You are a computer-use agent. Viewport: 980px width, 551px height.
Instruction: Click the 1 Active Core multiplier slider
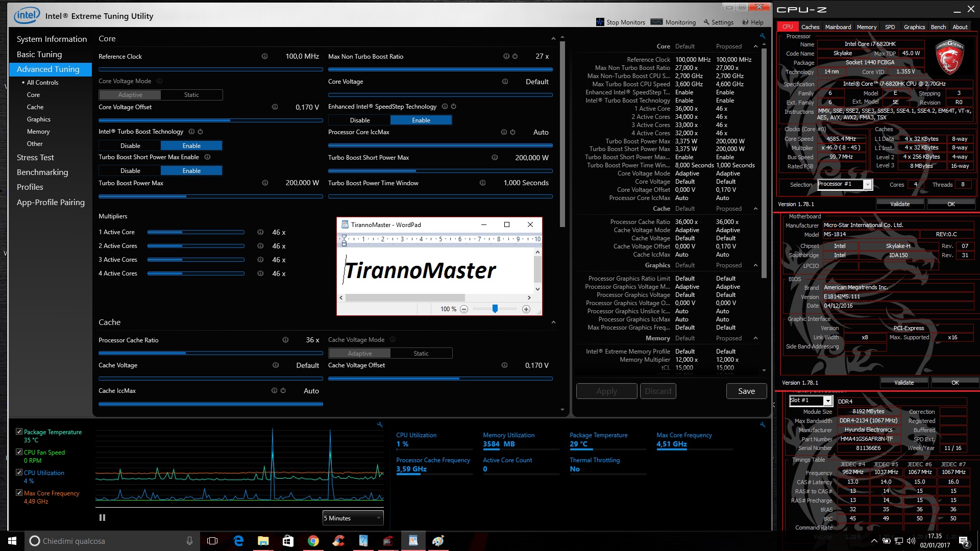click(196, 232)
